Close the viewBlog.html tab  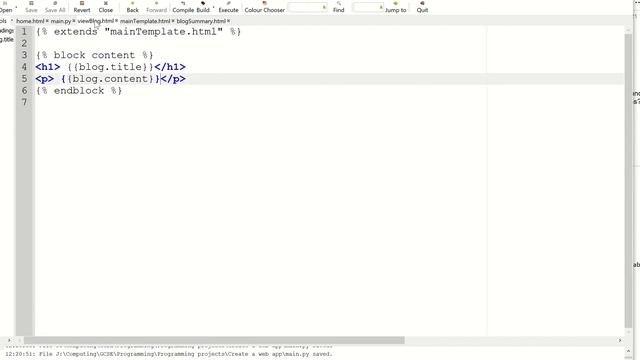coord(116,21)
